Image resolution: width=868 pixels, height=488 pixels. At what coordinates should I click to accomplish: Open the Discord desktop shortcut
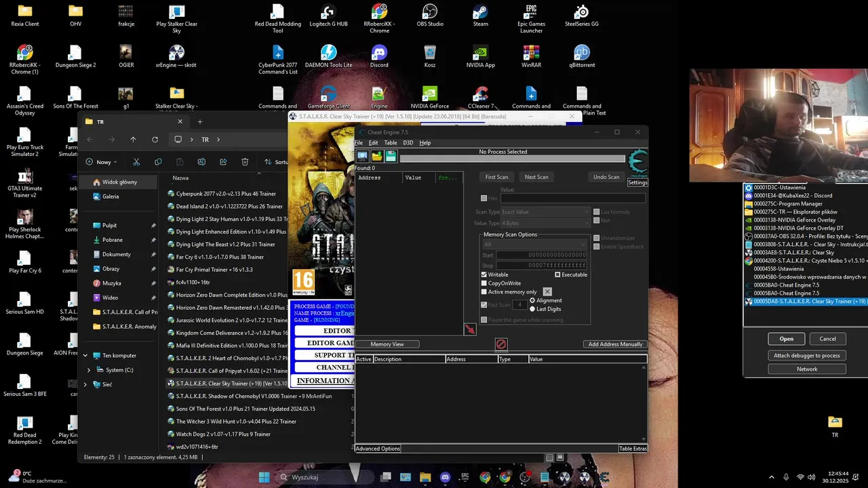tap(379, 57)
